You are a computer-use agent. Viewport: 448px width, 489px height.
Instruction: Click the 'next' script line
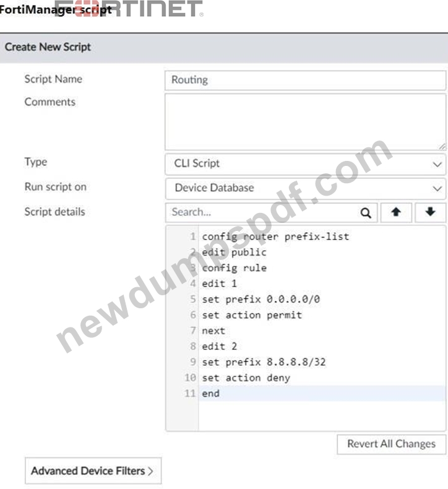click(x=213, y=331)
